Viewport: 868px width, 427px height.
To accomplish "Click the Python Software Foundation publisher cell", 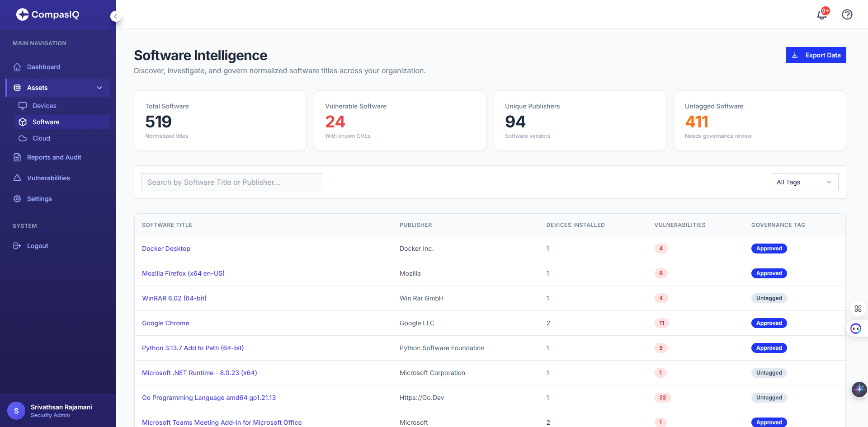I will tap(442, 348).
